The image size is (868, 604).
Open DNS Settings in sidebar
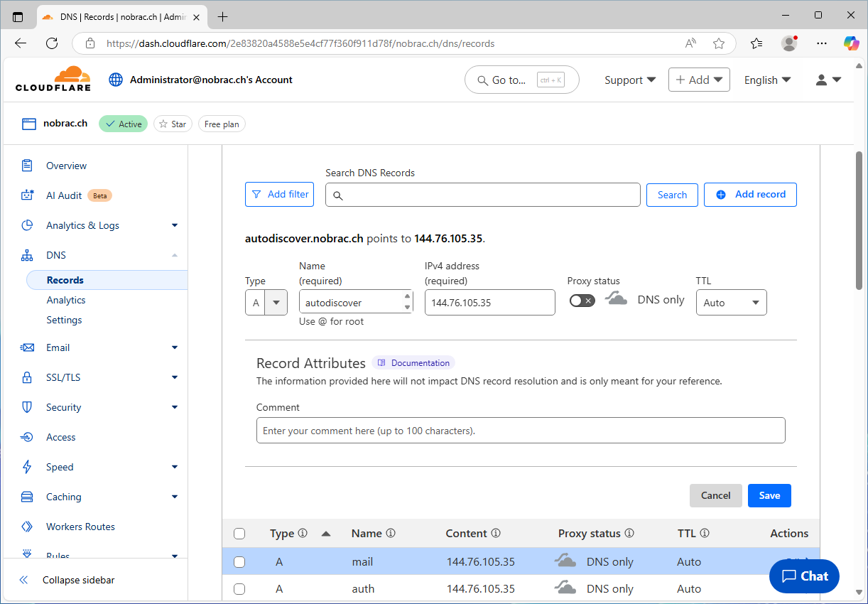click(64, 320)
